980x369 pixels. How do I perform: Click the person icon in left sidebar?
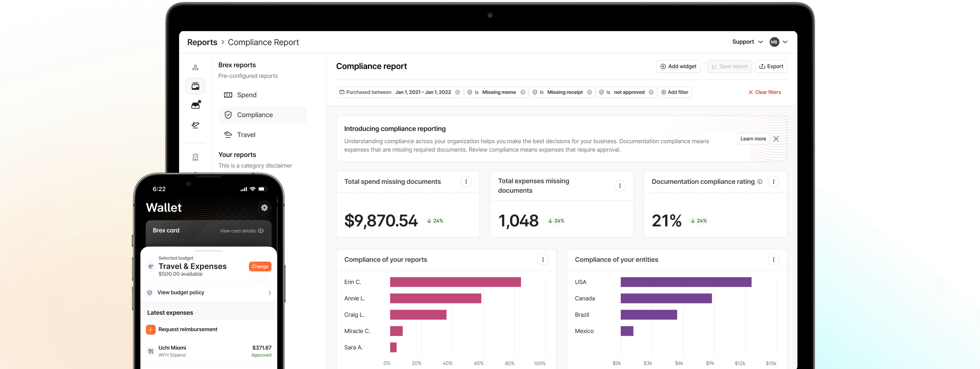point(195,67)
